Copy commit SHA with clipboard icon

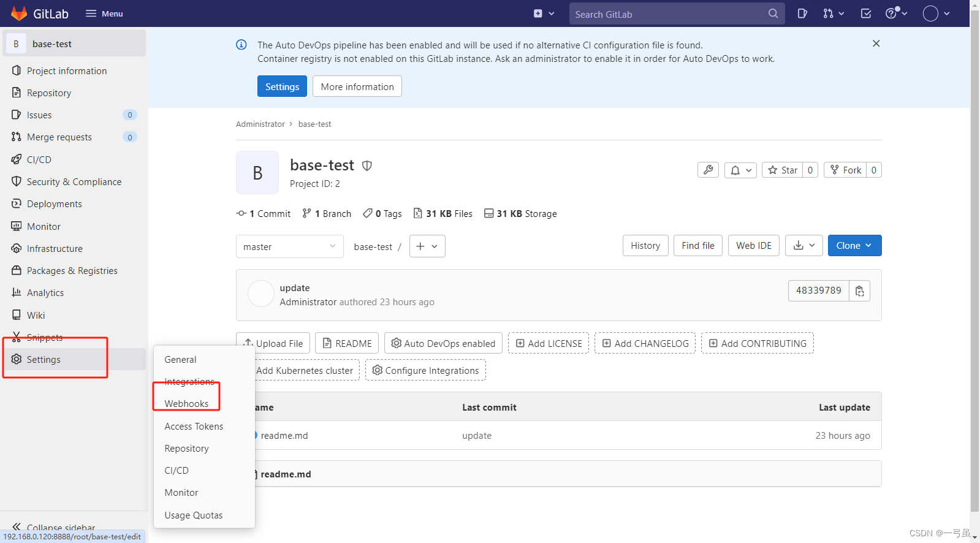click(x=860, y=291)
